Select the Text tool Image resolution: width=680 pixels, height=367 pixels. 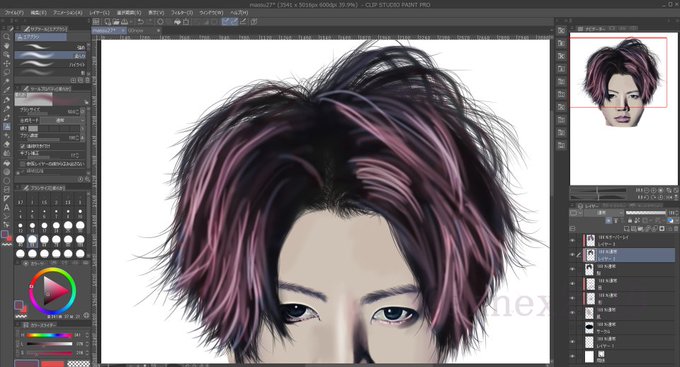click(7, 207)
